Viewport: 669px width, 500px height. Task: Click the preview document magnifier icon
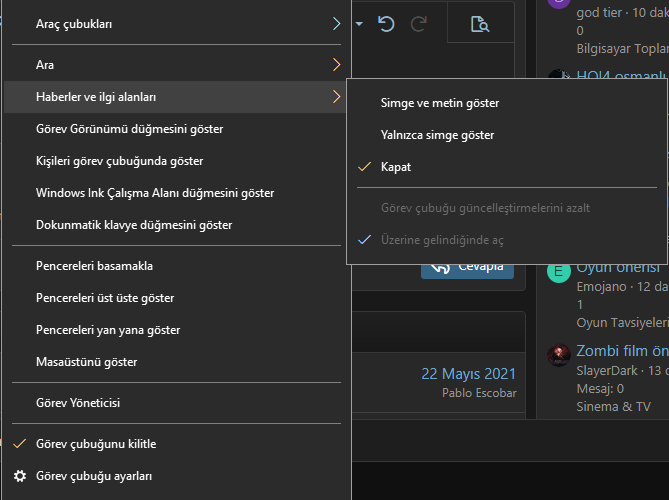480,24
